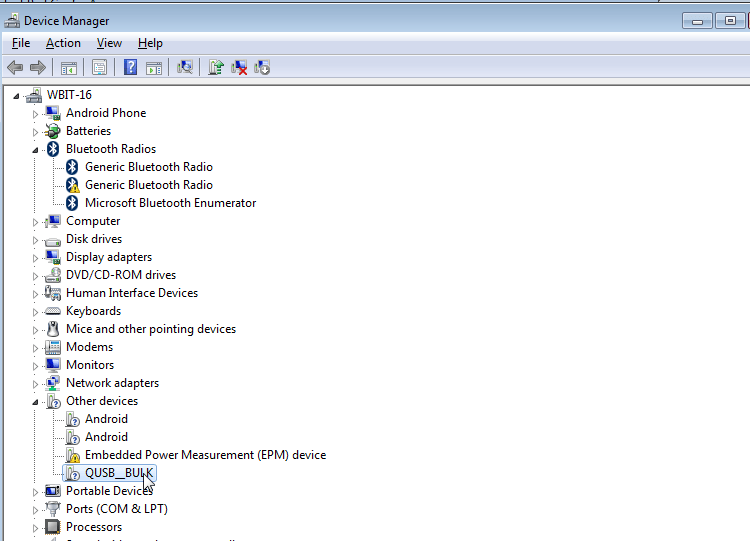750x541 pixels.
Task: Open the View menu
Action: [x=109, y=43]
